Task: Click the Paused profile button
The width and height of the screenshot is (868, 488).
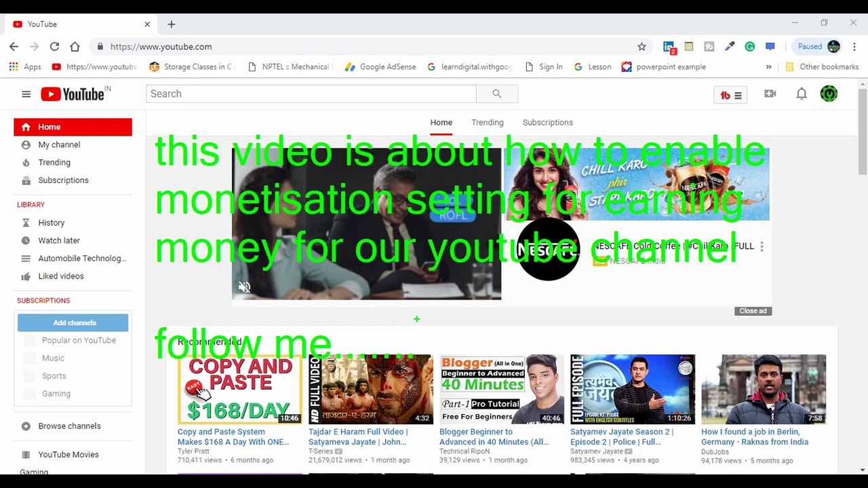Action: 818,47
